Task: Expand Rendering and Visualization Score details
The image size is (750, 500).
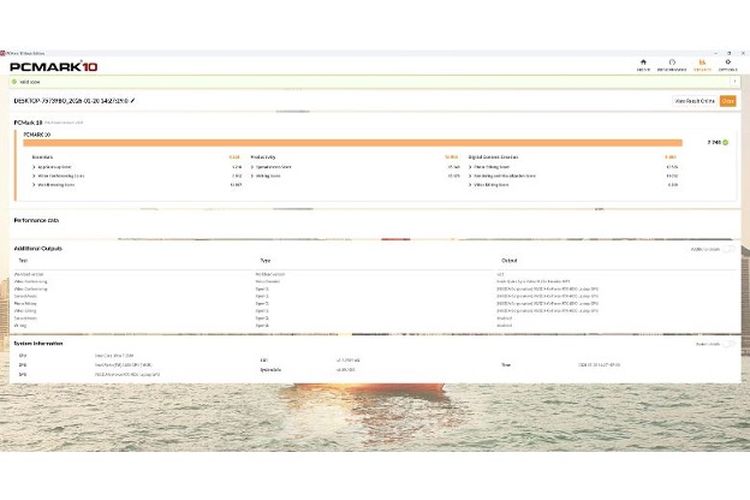Action: pos(470,176)
